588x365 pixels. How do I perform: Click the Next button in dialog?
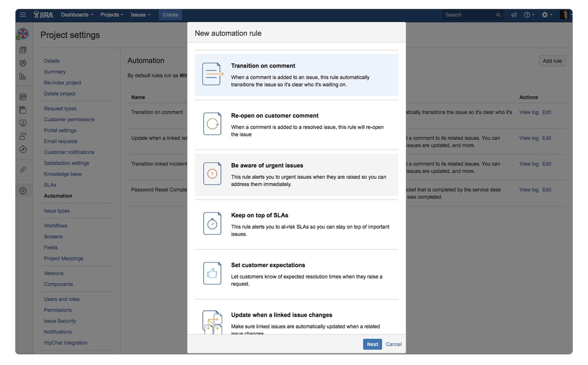click(372, 344)
